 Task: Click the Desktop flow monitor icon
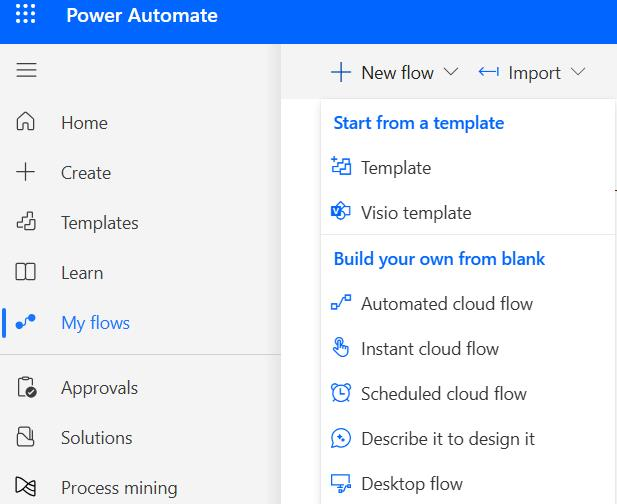coord(341,483)
